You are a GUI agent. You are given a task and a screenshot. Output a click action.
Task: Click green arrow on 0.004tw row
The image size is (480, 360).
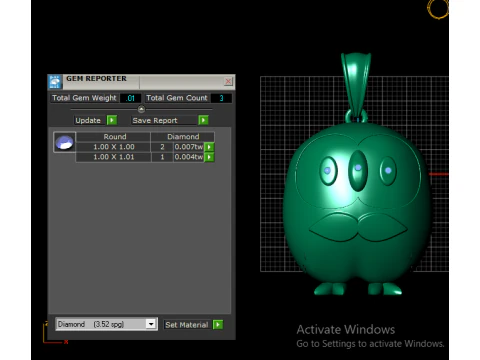[209, 157]
